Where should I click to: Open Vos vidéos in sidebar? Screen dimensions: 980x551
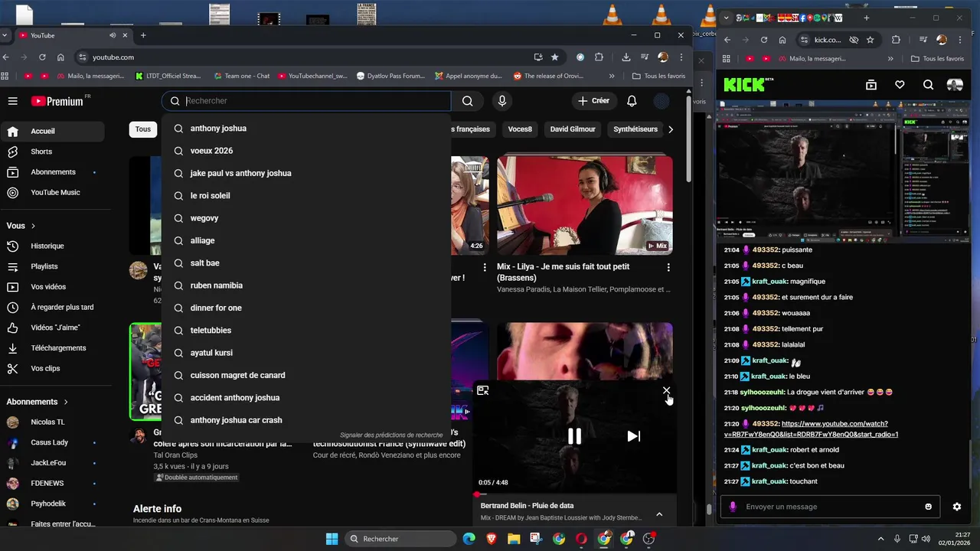coord(52,287)
